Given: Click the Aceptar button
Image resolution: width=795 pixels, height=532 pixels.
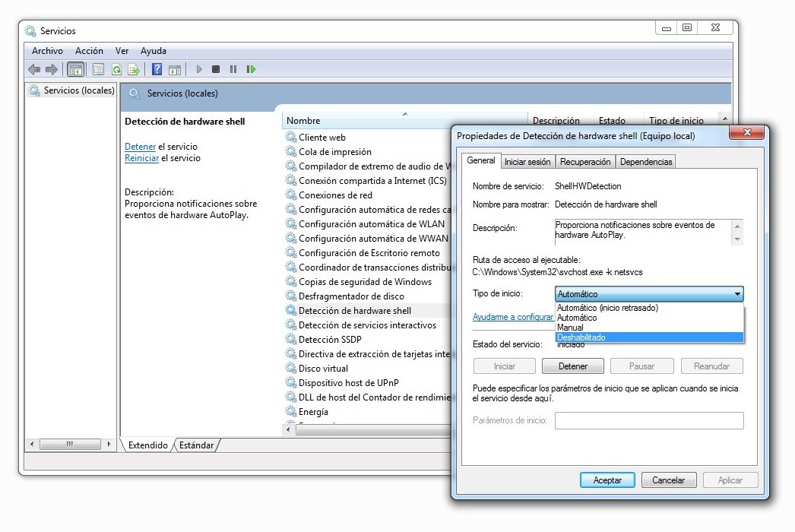Looking at the screenshot, I should coord(607,480).
